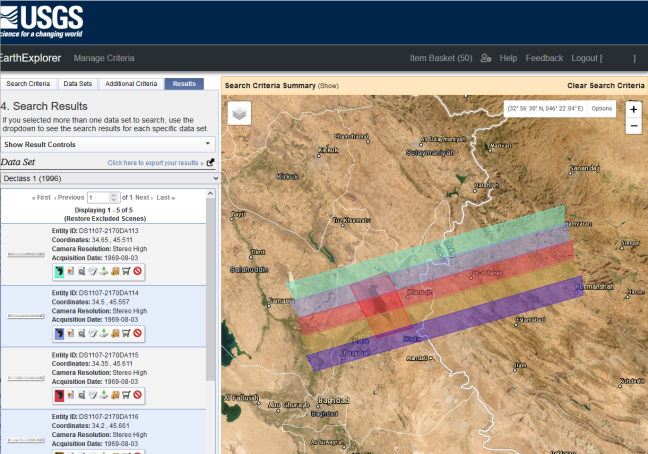Viewport: 648px width, 454px height.
Task: Open the Item Basket (50) link
Action: [441, 59]
